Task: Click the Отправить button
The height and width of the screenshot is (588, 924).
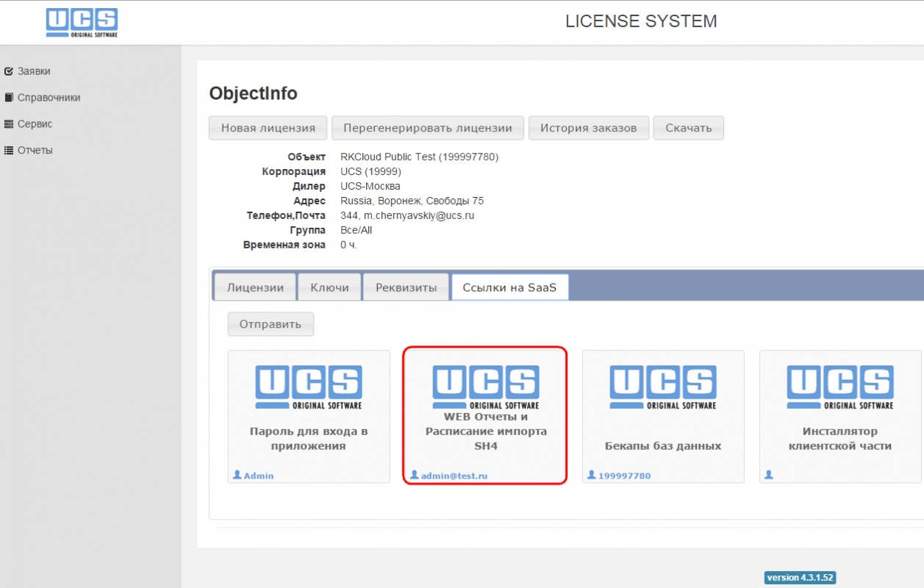Action: pos(271,324)
